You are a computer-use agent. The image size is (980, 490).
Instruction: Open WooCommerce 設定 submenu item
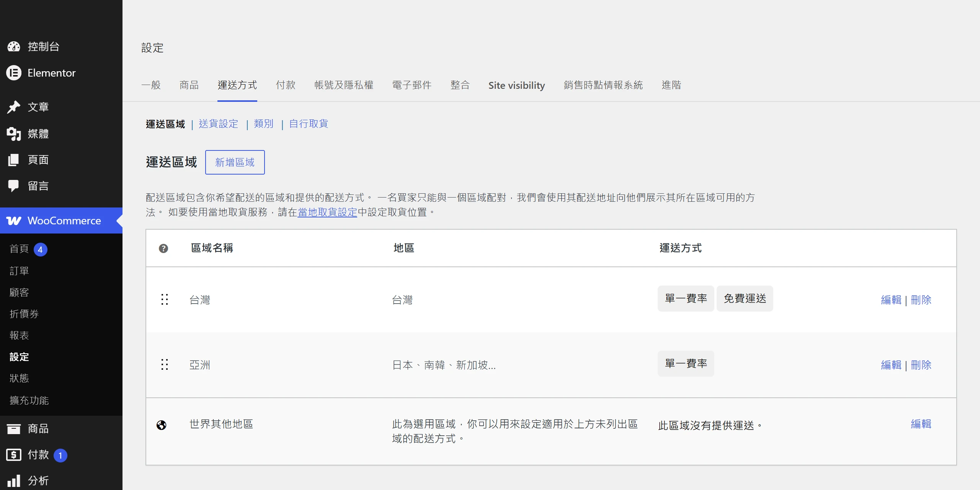coord(19,357)
